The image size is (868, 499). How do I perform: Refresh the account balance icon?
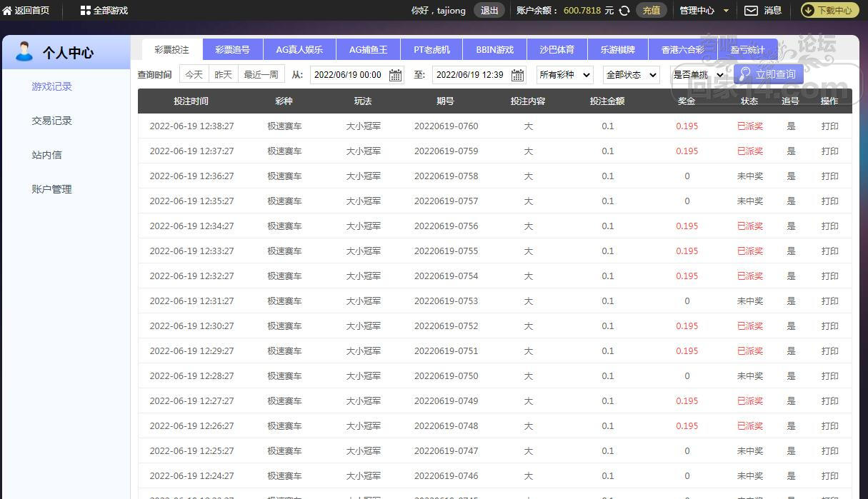[624, 11]
